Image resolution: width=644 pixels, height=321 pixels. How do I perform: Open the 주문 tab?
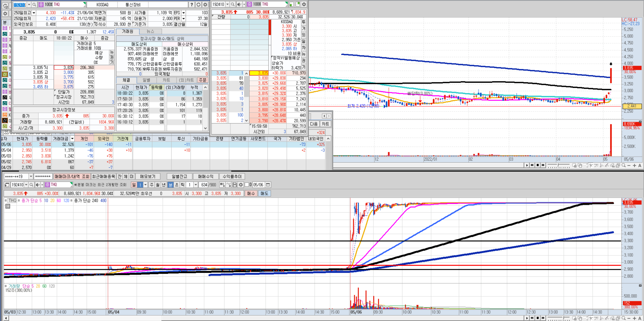pyautogui.click(x=203, y=80)
